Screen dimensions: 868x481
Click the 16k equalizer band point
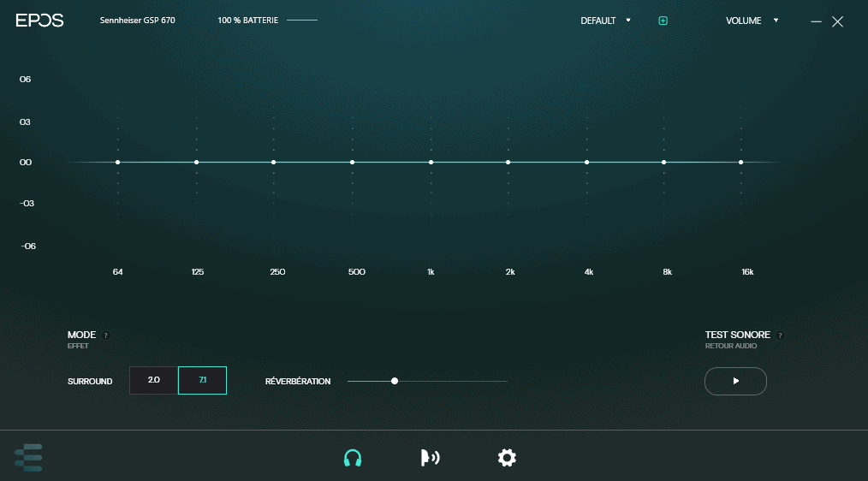(741, 162)
